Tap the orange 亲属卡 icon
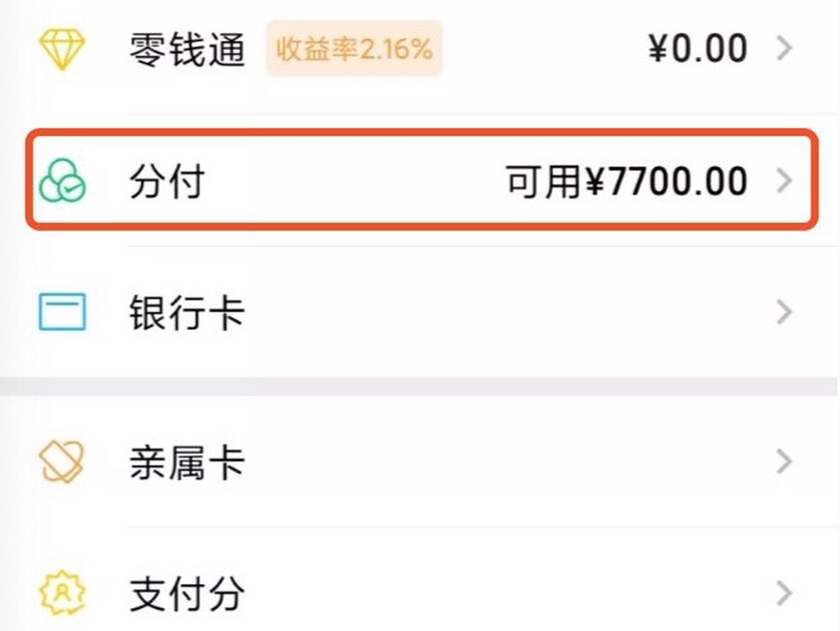The image size is (840, 631). 62,461
